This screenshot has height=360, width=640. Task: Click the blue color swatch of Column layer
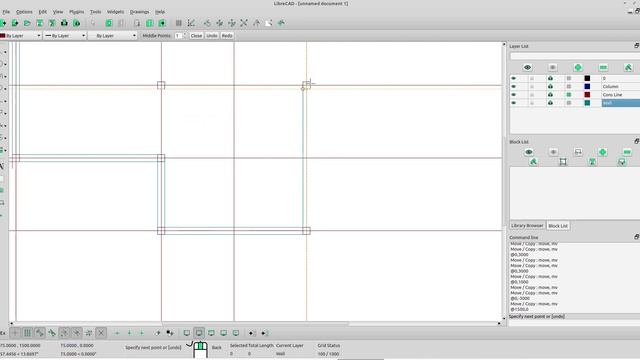[x=587, y=87]
